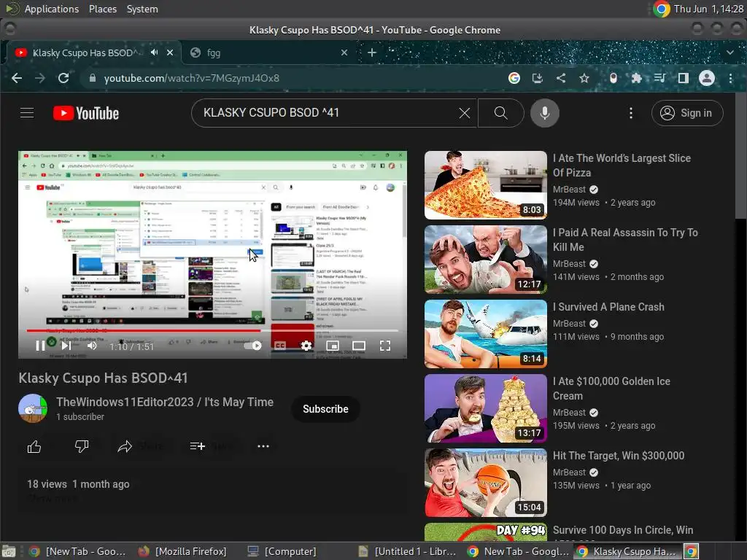Bookmark this page with star
Screen dimensions: 747x560
[x=584, y=78]
